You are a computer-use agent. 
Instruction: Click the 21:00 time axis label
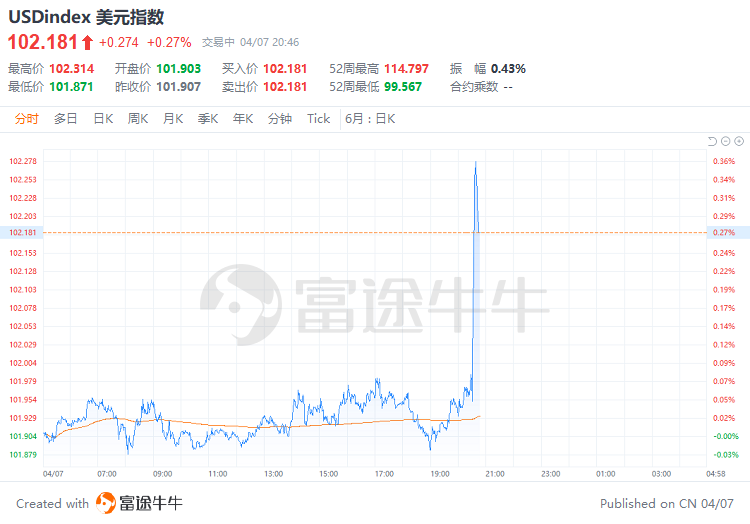(495, 474)
